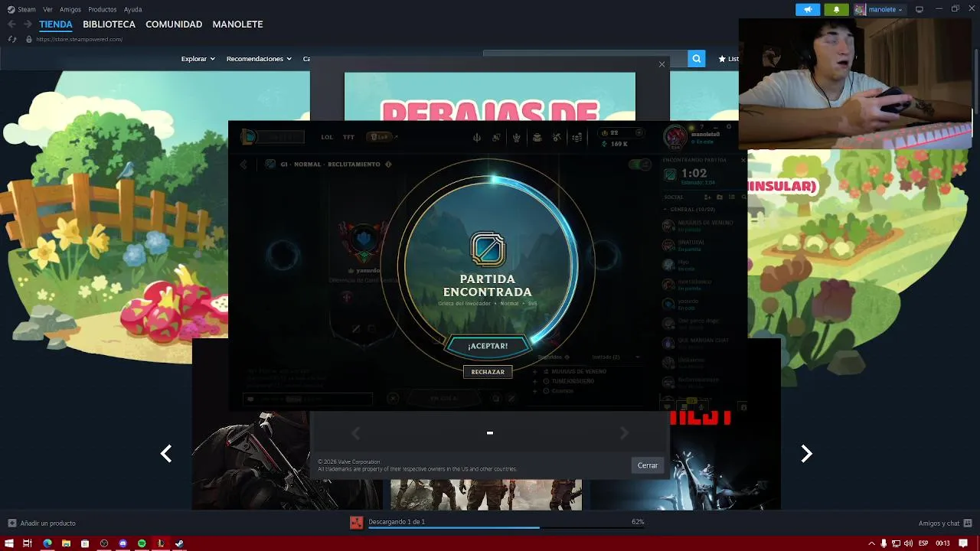Open League client store coins icon

tap(577, 138)
